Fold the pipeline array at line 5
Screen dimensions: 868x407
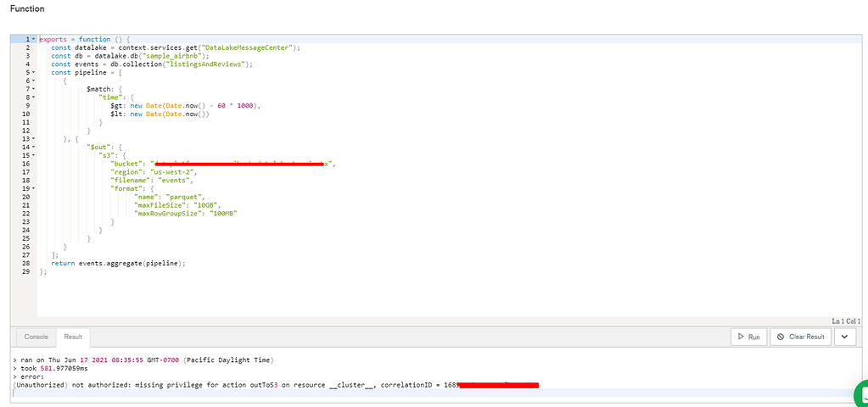[x=33, y=72]
